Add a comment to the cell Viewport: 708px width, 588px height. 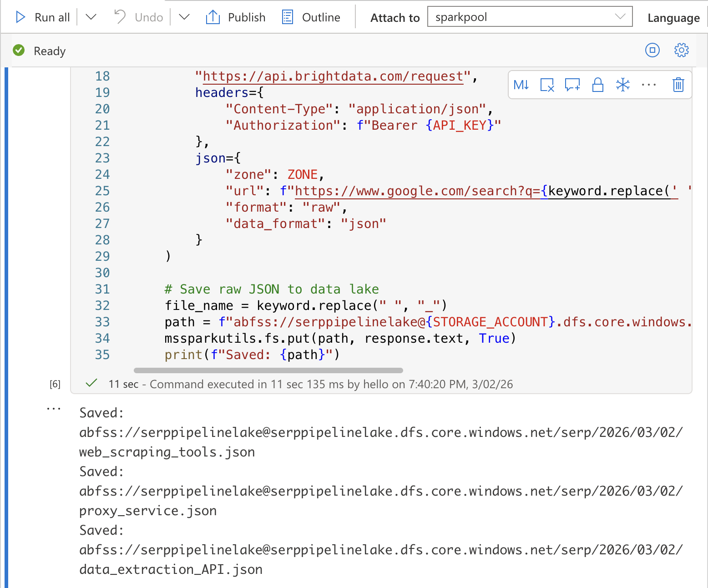pyautogui.click(x=572, y=85)
